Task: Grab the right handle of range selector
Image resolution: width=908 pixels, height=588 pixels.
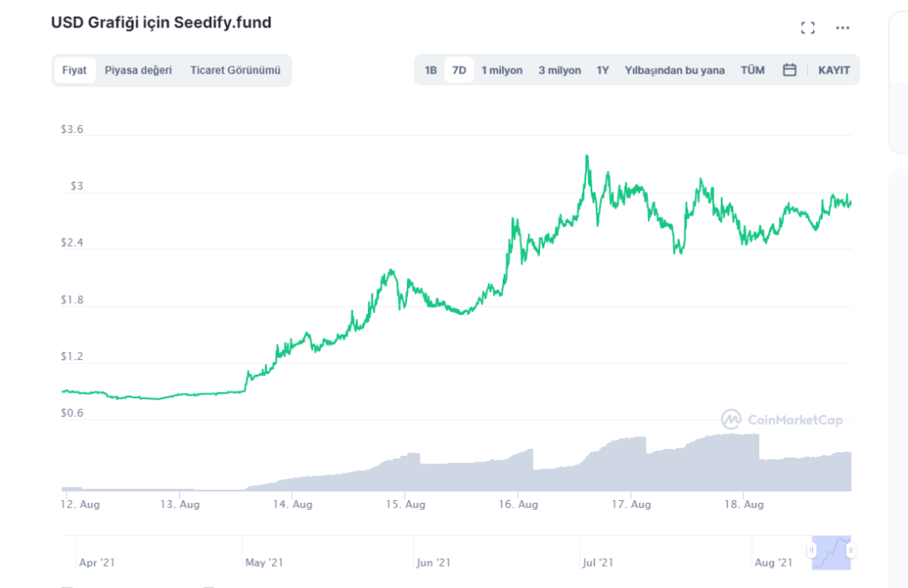Action: [851, 551]
